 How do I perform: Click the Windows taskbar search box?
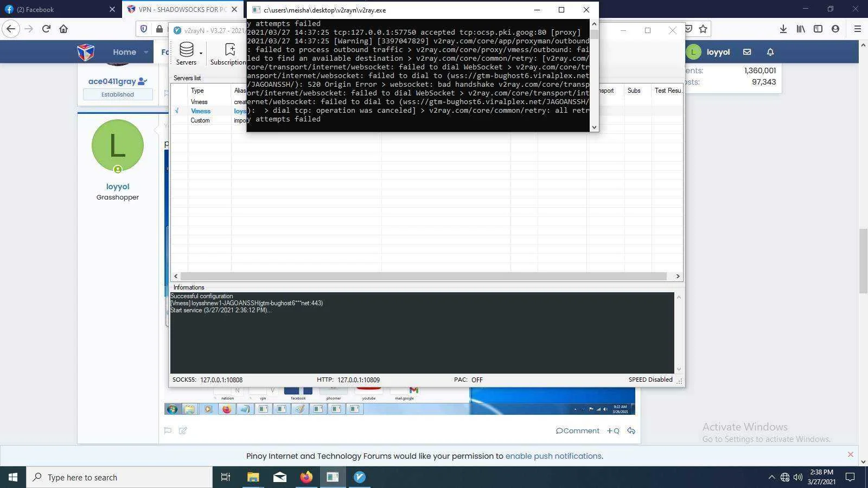click(119, 477)
